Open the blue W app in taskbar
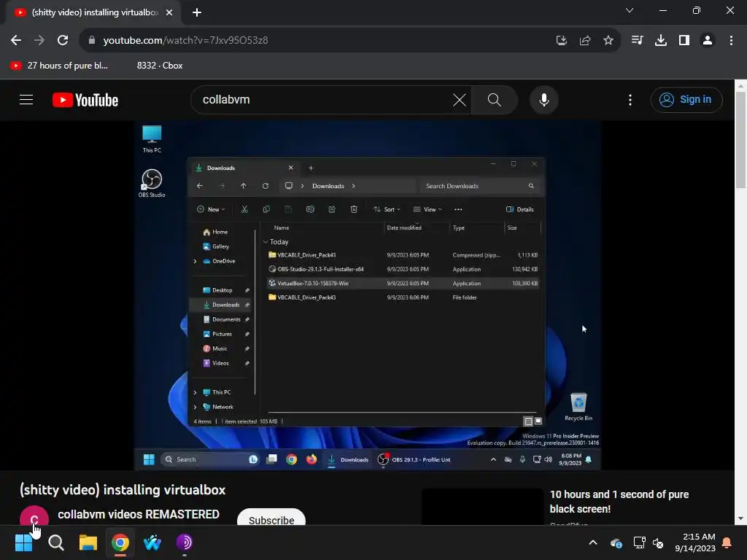Screen dimensions: 747x560 (x=152, y=542)
